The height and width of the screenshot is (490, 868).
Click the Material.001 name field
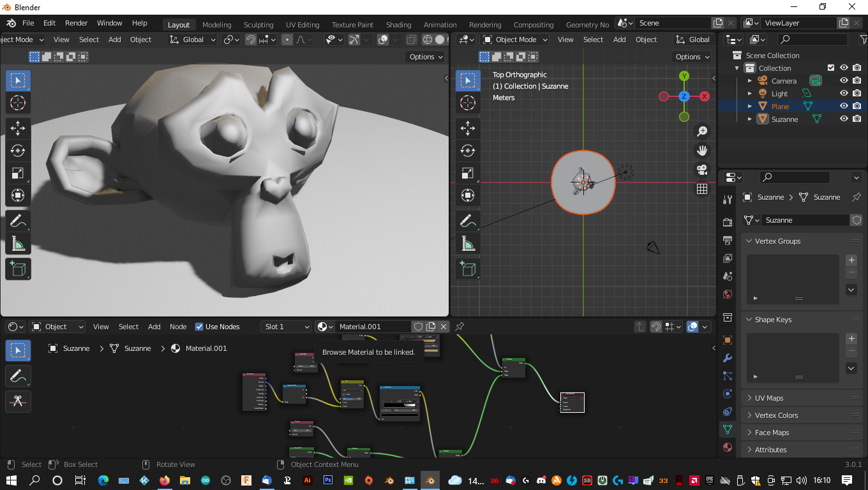[x=373, y=327]
